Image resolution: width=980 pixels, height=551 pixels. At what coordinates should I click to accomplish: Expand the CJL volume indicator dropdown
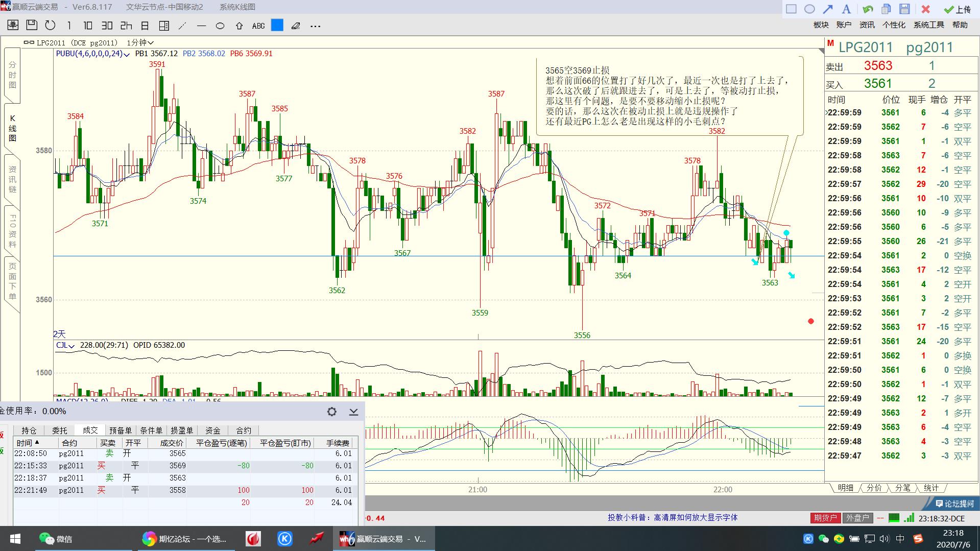tap(71, 346)
